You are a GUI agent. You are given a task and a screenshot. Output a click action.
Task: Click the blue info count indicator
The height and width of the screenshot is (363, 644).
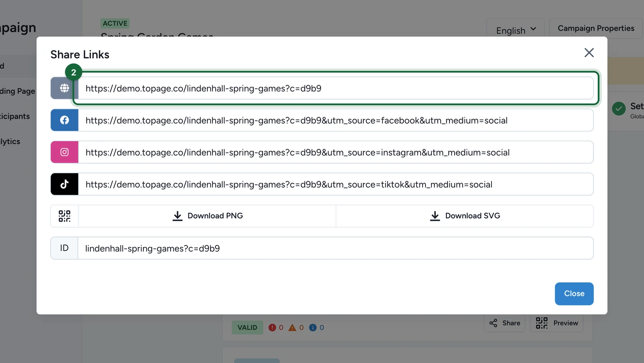(317, 328)
